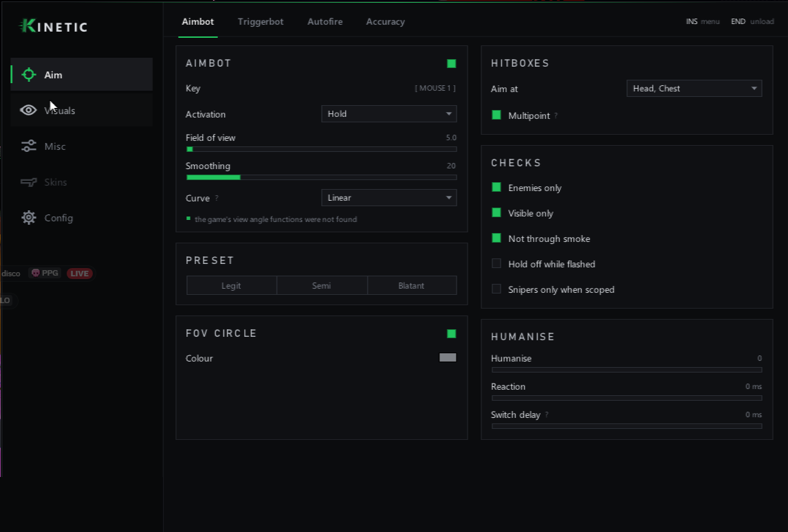Viewport: 788px width, 532px height.
Task: Click the PRESET section heading
Action: pos(210,261)
